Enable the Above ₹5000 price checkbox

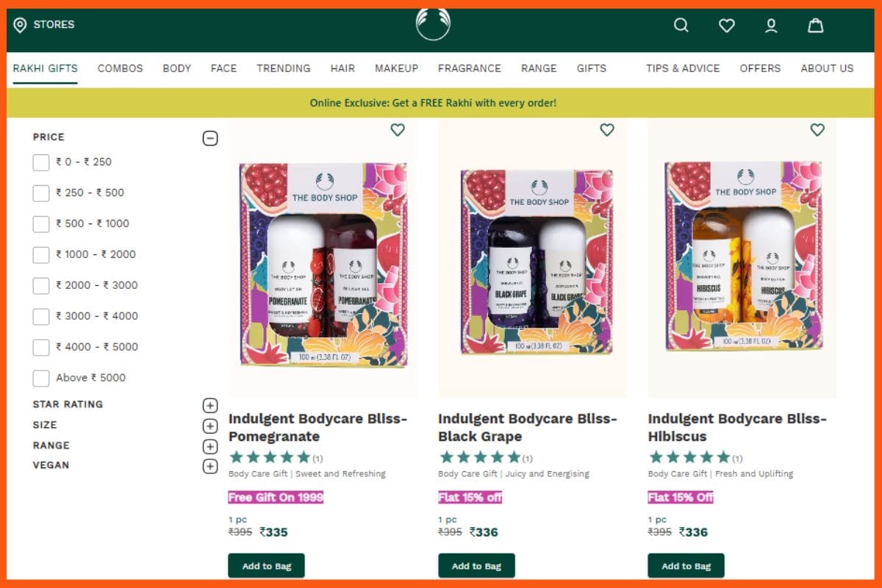(40, 378)
